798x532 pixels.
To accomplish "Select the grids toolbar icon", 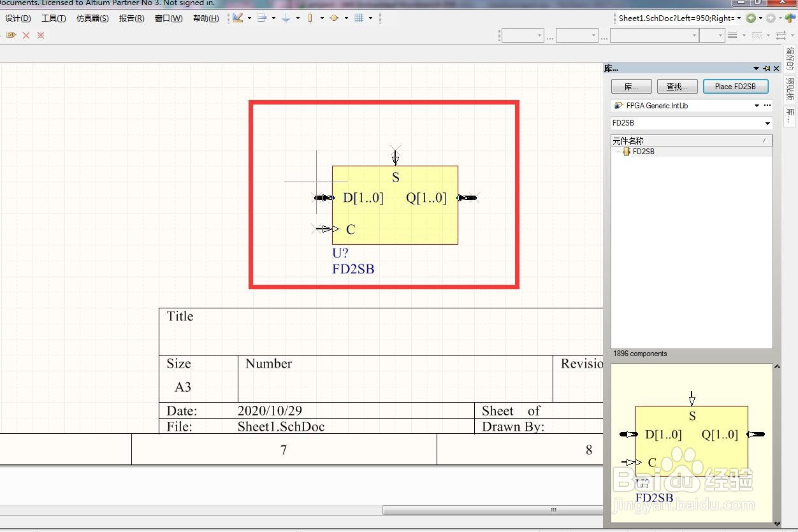I will click(x=359, y=18).
